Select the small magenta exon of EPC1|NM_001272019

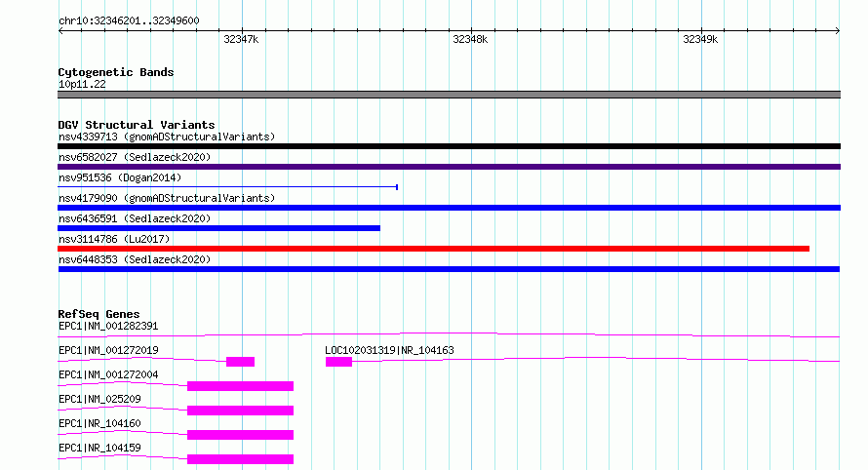click(240, 362)
